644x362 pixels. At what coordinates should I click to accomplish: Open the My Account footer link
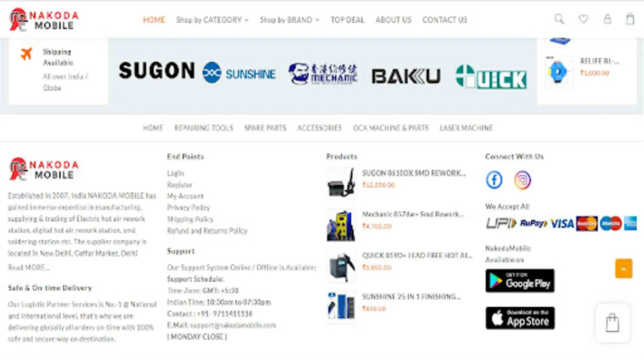(185, 196)
